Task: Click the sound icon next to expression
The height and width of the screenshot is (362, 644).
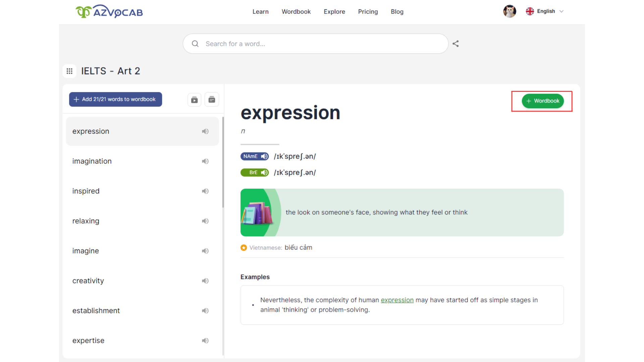Action: [x=205, y=131]
